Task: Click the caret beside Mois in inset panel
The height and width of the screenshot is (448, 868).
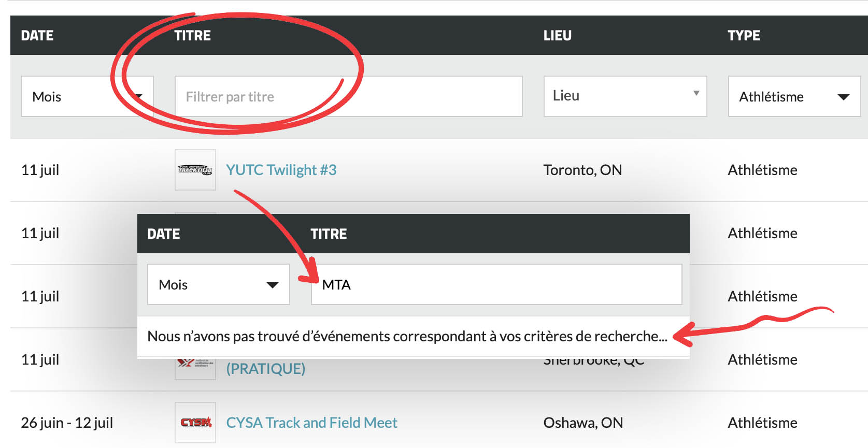Action: click(x=272, y=285)
